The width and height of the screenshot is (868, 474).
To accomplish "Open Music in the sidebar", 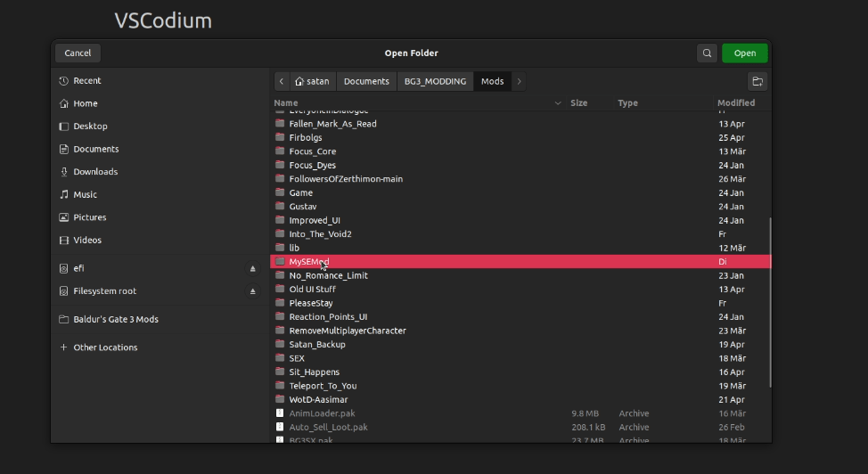I will [160, 194].
